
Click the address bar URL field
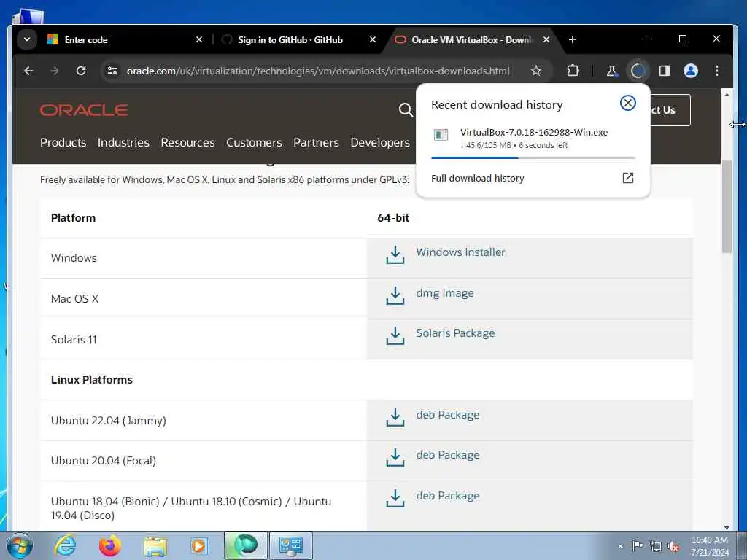(318, 71)
